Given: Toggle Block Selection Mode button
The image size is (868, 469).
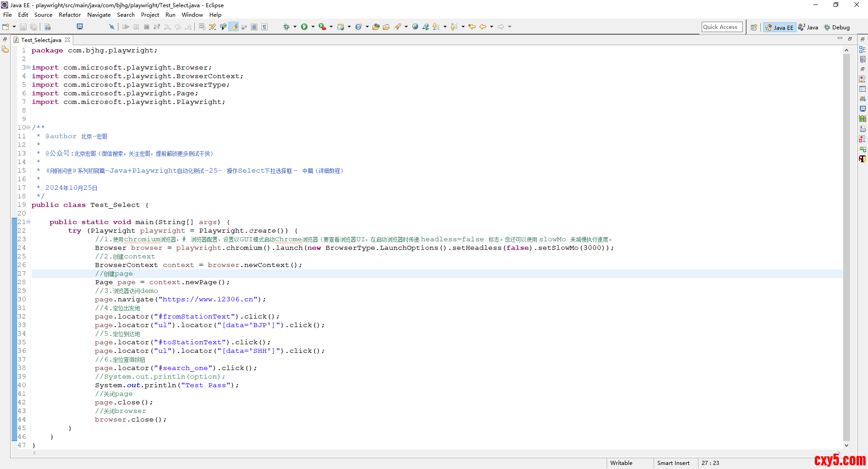Looking at the screenshot, I should (254, 27).
